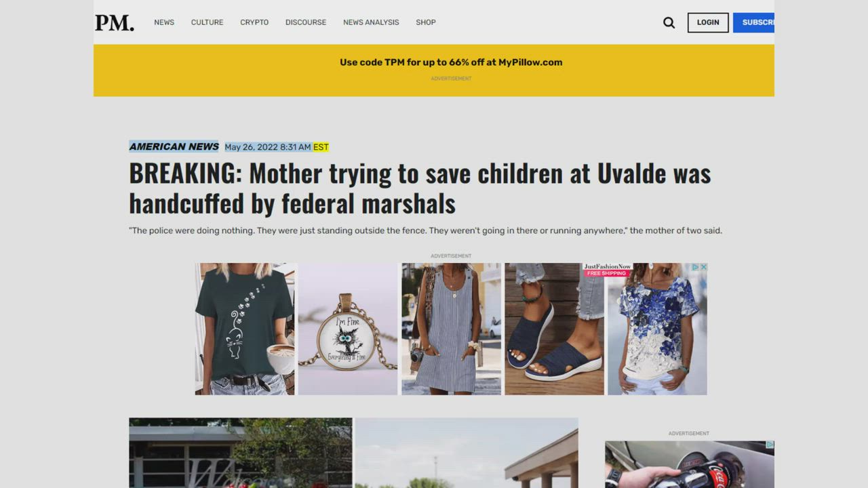Select the blue floral blouse ad
The image size is (868, 488).
(657, 329)
